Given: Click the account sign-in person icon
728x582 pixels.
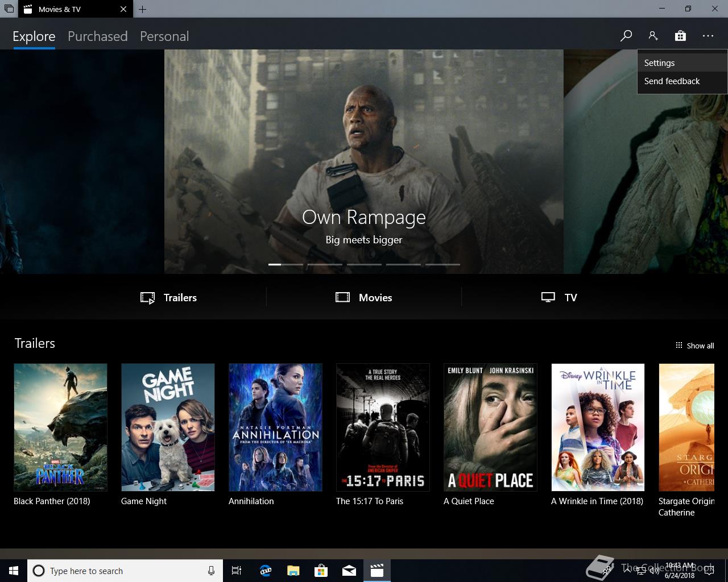Looking at the screenshot, I should (653, 36).
